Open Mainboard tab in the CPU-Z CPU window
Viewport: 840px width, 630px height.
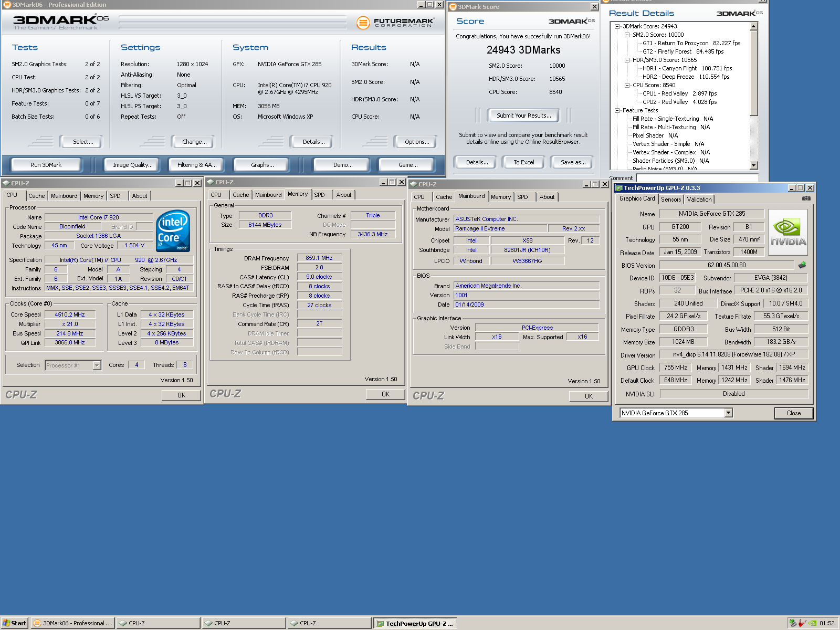click(x=64, y=196)
